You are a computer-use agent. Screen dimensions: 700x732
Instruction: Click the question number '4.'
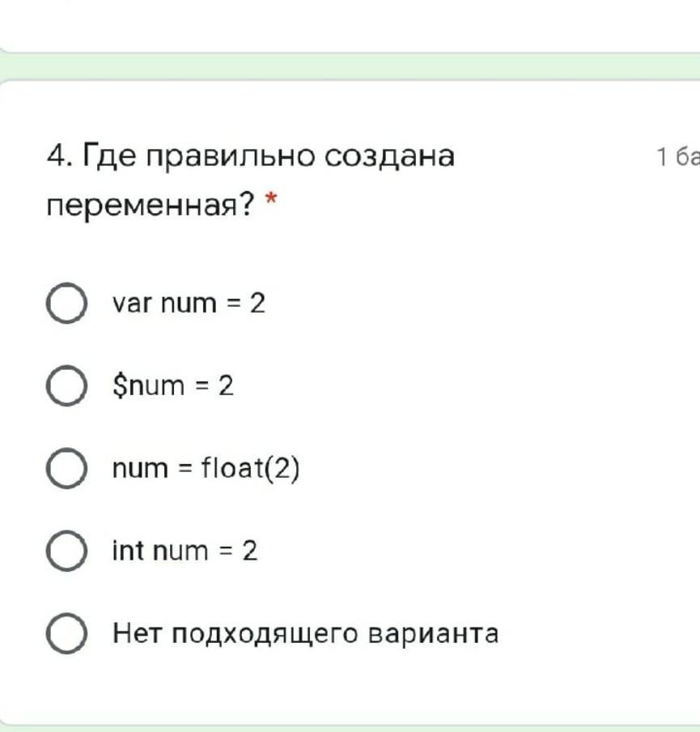[60, 155]
